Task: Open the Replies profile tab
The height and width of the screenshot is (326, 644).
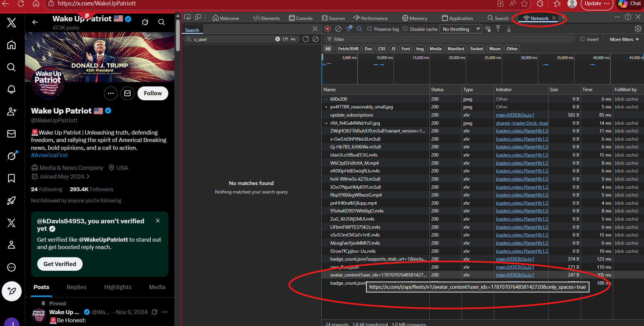Action: coord(77,287)
